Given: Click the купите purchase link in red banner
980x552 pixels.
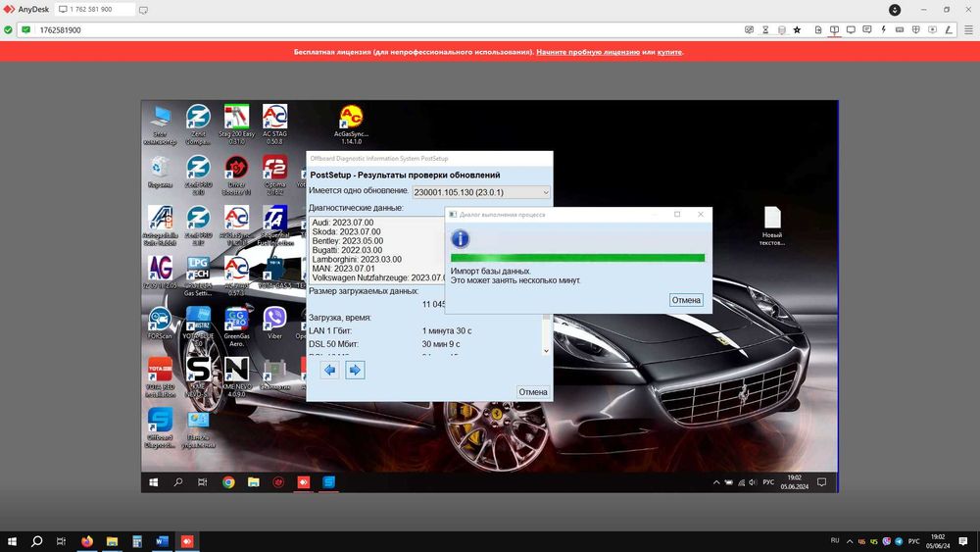Looking at the screenshot, I should (x=669, y=52).
